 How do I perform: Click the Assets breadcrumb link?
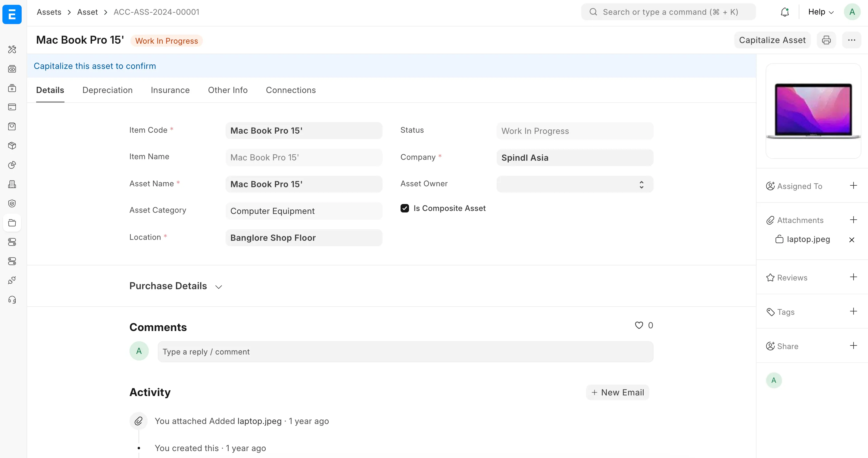tap(49, 12)
